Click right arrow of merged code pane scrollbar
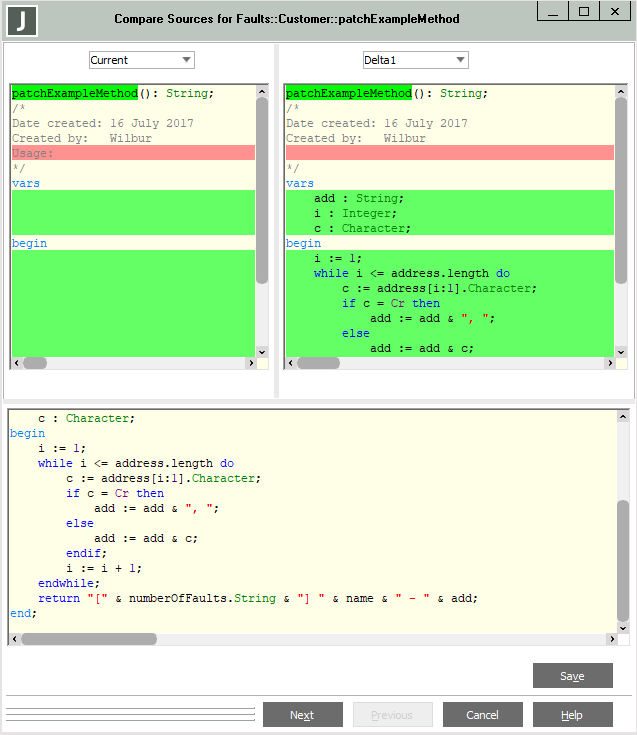This screenshot has height=735, width=637. [610, 639]
